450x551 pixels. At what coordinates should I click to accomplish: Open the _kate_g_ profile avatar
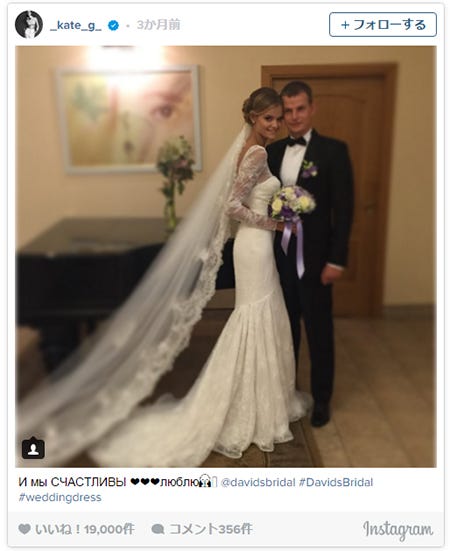click(29, 25)
